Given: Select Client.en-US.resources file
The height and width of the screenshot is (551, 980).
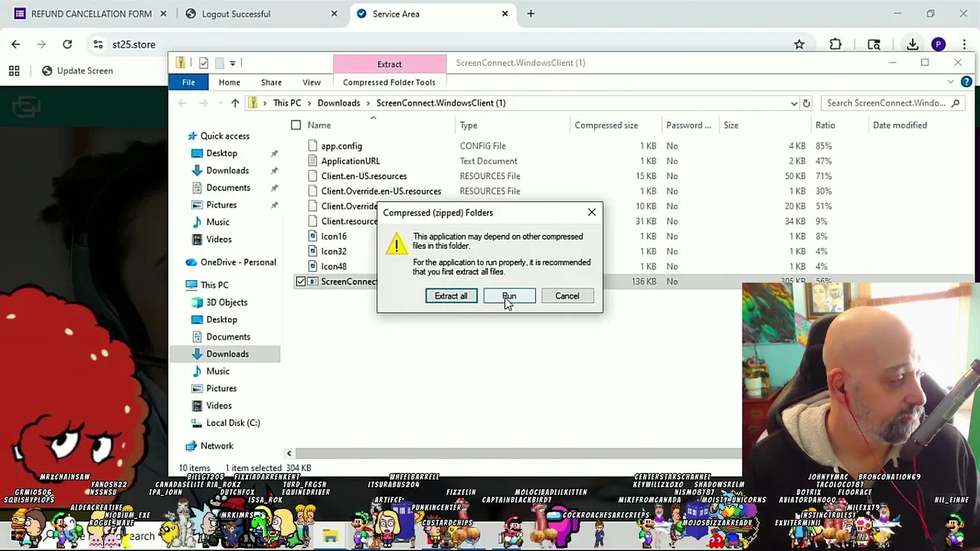Looking at the screenshot, I should tap(364, 176).
